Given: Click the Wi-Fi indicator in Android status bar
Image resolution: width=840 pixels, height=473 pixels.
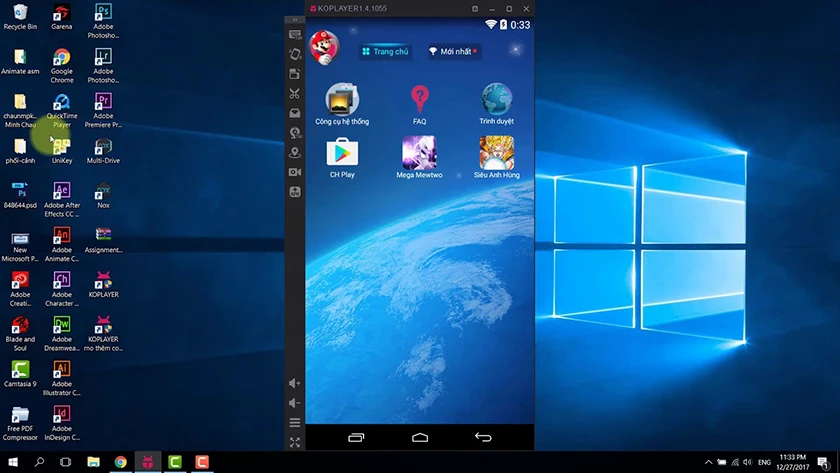Looking at the screenshot, I should pyautogui.click(x=490, y=25).
